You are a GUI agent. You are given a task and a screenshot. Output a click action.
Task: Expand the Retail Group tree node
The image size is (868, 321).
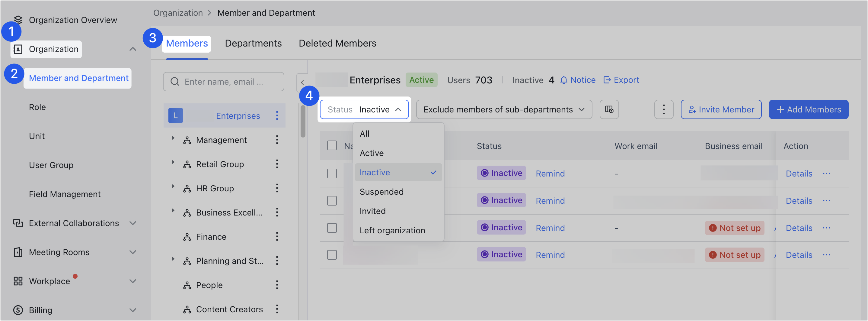click(x=173, y=162)
